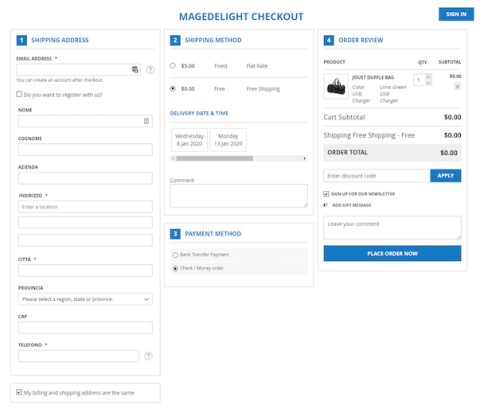
Task: Select the $5.00 Fixed Flat Rate shipping
Action: [x=173, y=66]
